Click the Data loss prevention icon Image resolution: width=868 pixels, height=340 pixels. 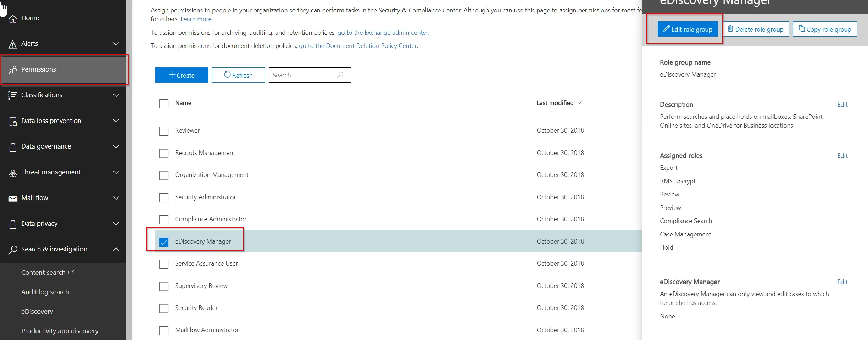click(13, 121)
